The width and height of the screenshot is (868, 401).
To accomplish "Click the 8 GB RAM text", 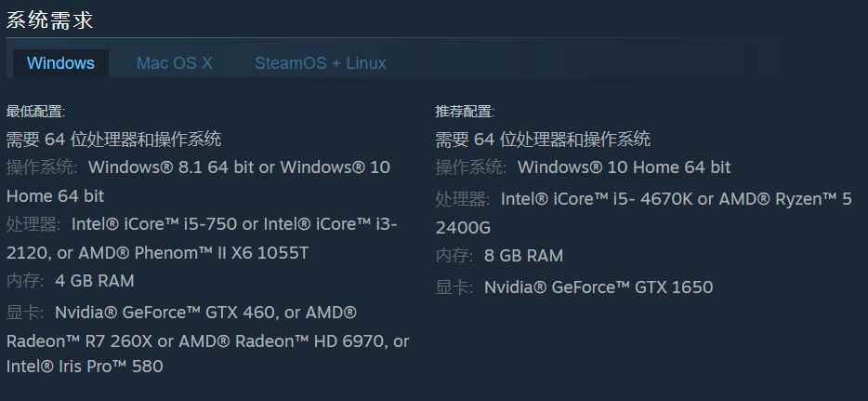I will pos(524,256).
